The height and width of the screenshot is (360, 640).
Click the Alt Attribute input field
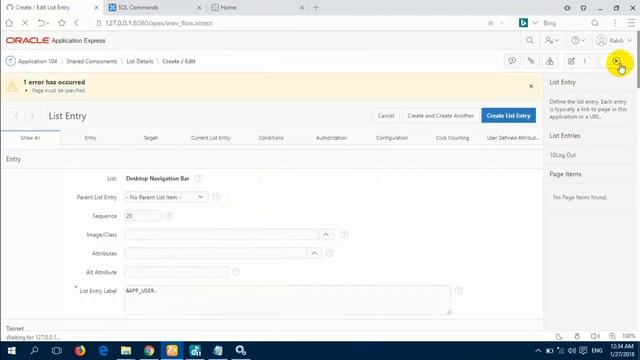[176, 272]
